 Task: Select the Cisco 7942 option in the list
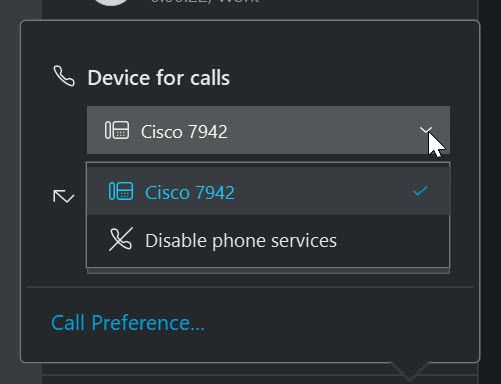(268, 191)
